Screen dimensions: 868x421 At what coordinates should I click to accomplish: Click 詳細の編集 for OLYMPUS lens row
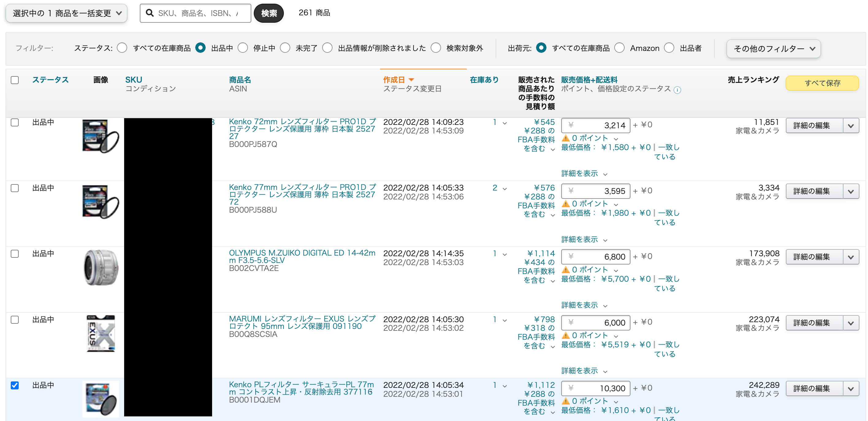[815, 257]
